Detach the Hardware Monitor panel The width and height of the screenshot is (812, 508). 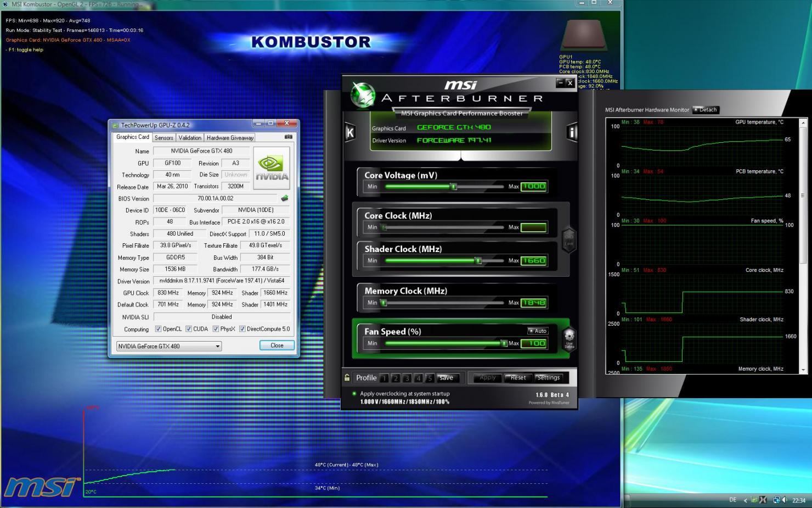click(705, 110)
